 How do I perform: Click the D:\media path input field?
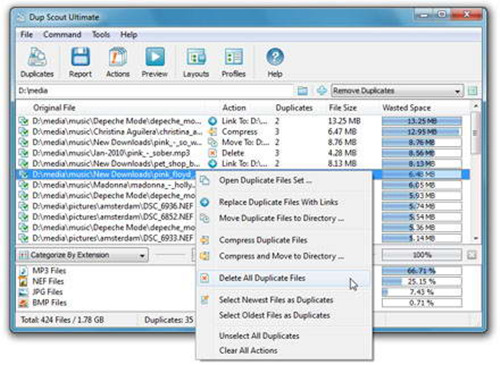(x=155, y=91)
